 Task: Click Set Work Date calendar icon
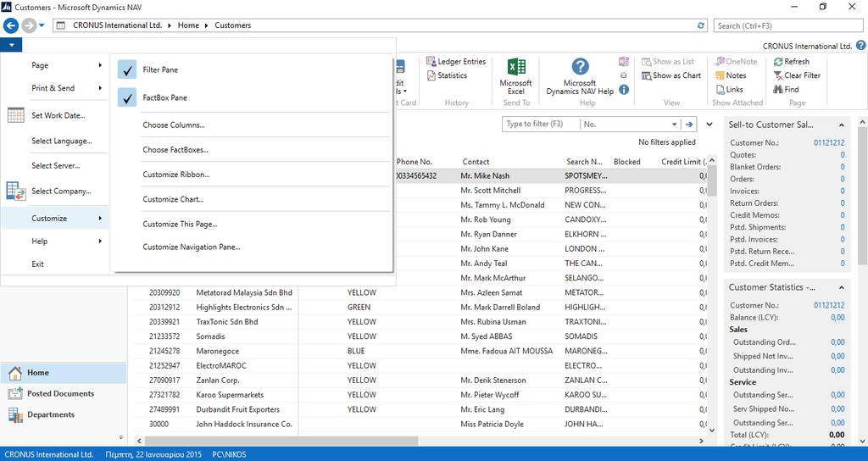tap(15, 115)
